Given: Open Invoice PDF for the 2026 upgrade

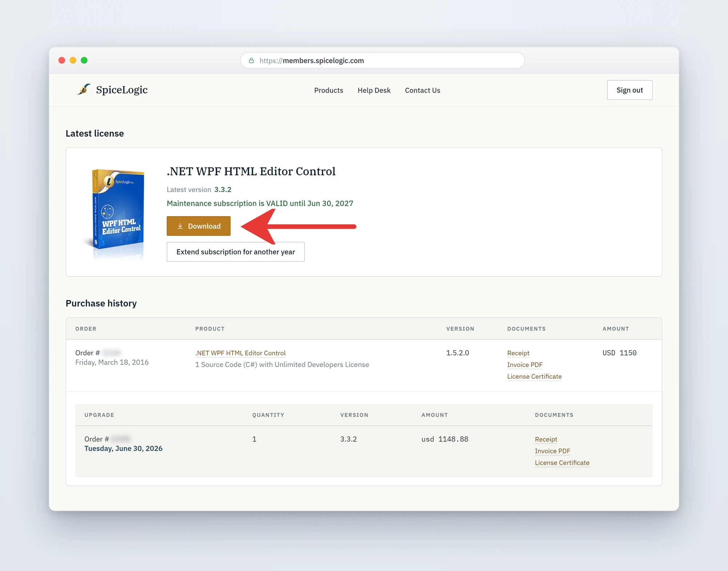Looking at the screenshot, I should tap(553, 451).
